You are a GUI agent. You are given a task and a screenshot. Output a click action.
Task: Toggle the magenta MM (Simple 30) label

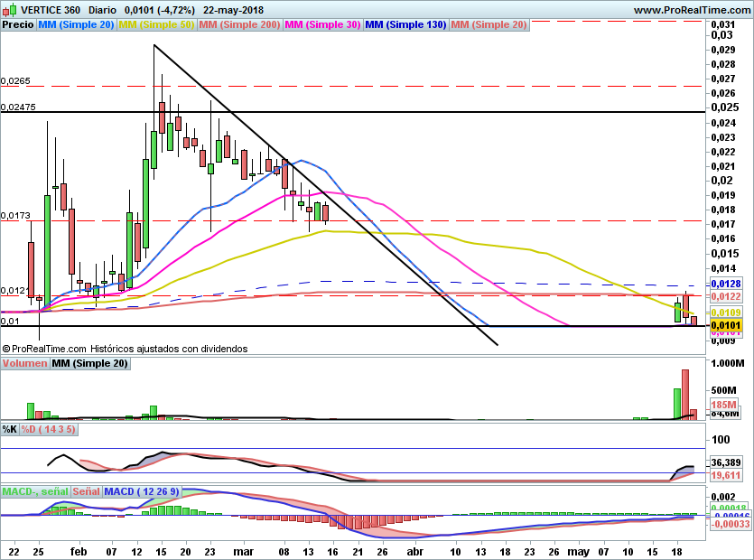322,25
